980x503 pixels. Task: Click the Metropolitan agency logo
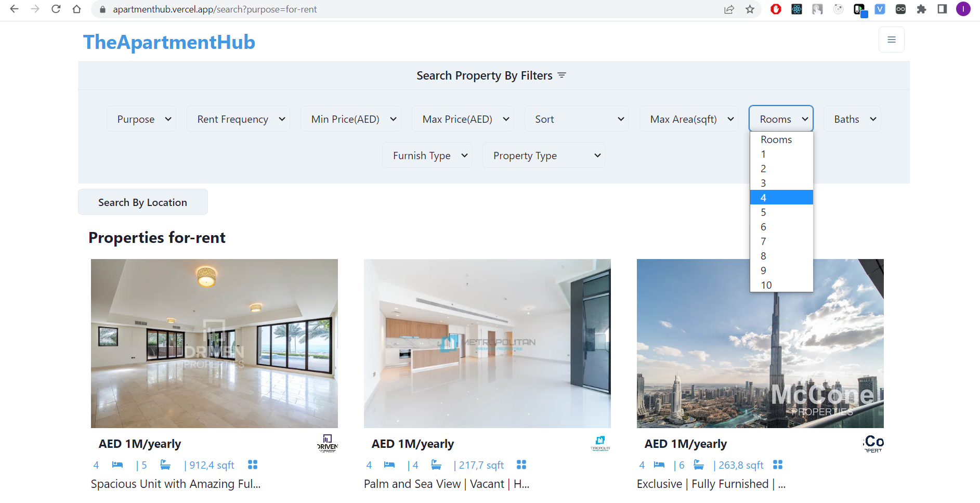[600, 443]
